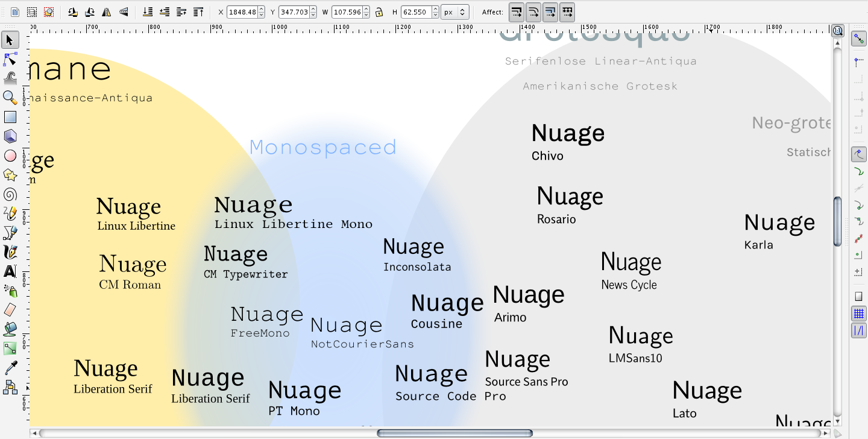
Task: Decrease H height with down stepper
Action: click(x=435, y=15)
